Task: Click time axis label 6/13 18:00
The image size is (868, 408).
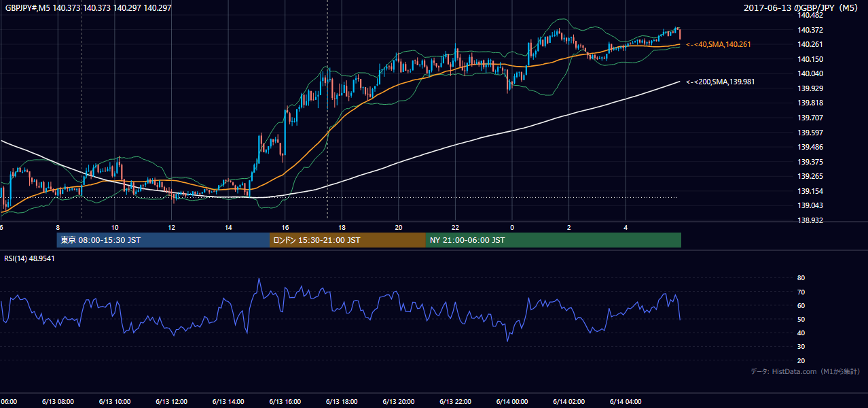Action: click(342, 401)
